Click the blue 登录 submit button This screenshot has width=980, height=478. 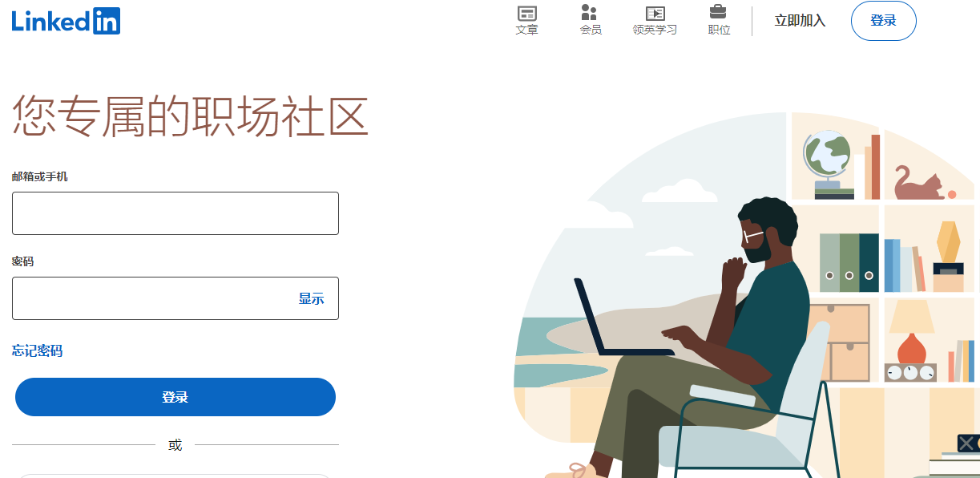(x=175, y=397)
